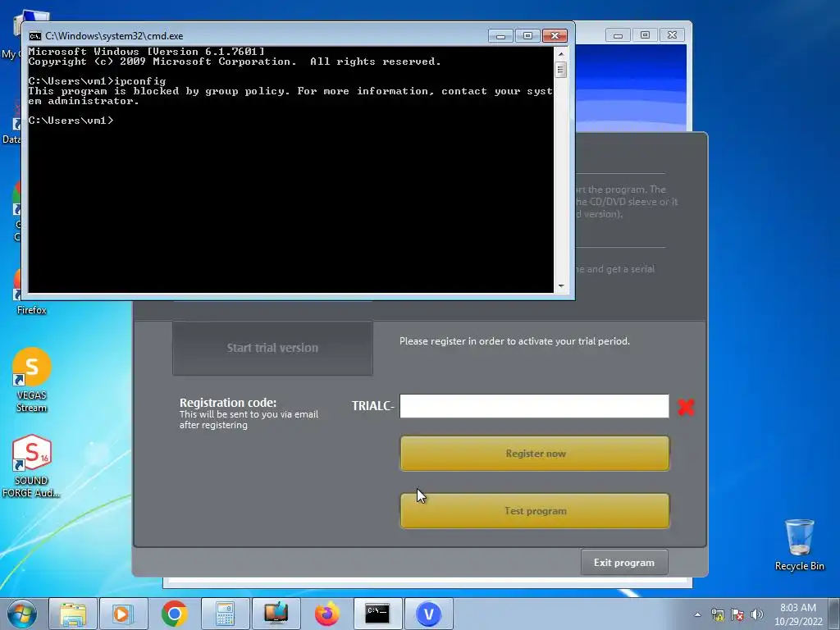The image size is (840, 630).
Task: Click Exit program button
Action: click(624, 563)
